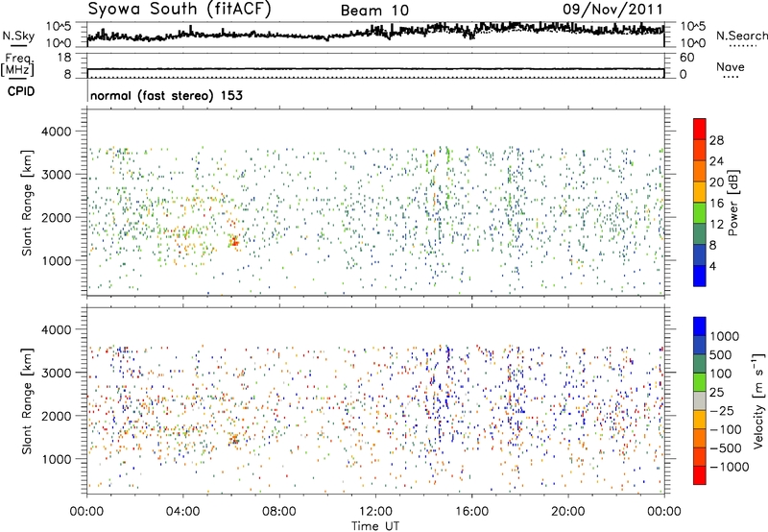Click the 'N.Search' legend label

coord(741,36)
